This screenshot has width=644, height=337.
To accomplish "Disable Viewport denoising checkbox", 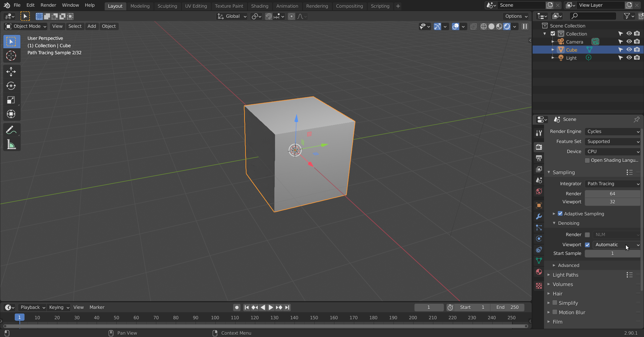I will (587, 245).
